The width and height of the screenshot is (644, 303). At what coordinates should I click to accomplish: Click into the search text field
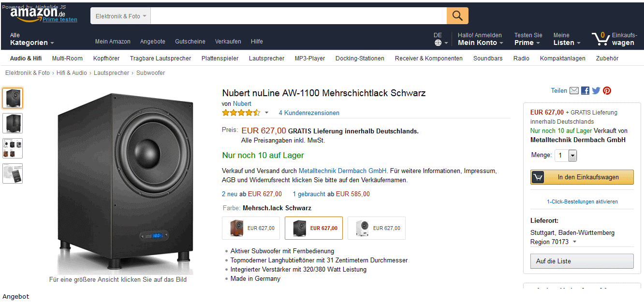(x=298, y=16)
